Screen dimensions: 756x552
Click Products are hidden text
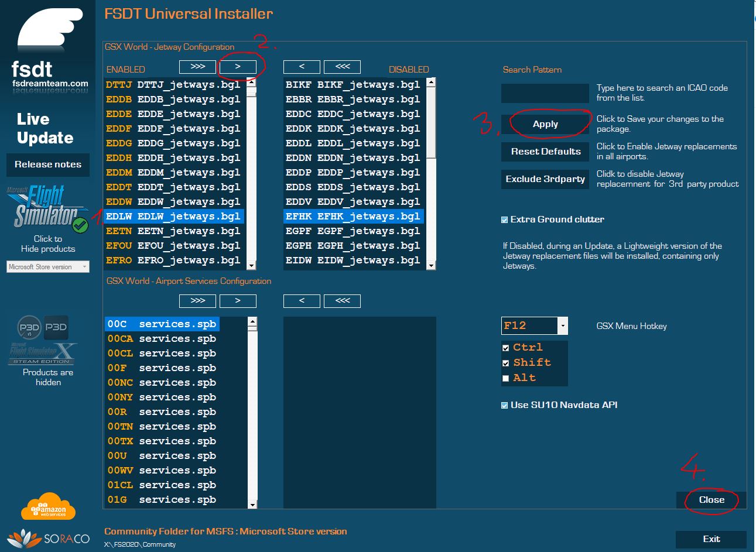[x=48, y=377]
